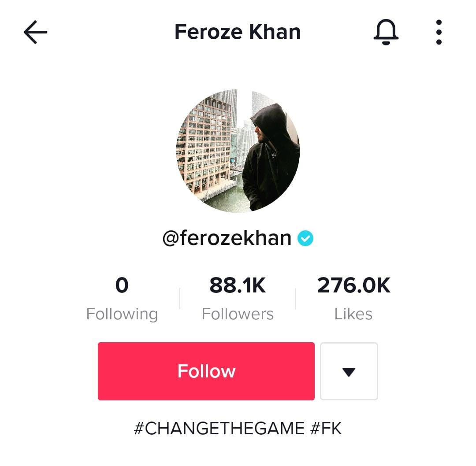
Task: Select the Likes label
Action: tap(353, 314)
